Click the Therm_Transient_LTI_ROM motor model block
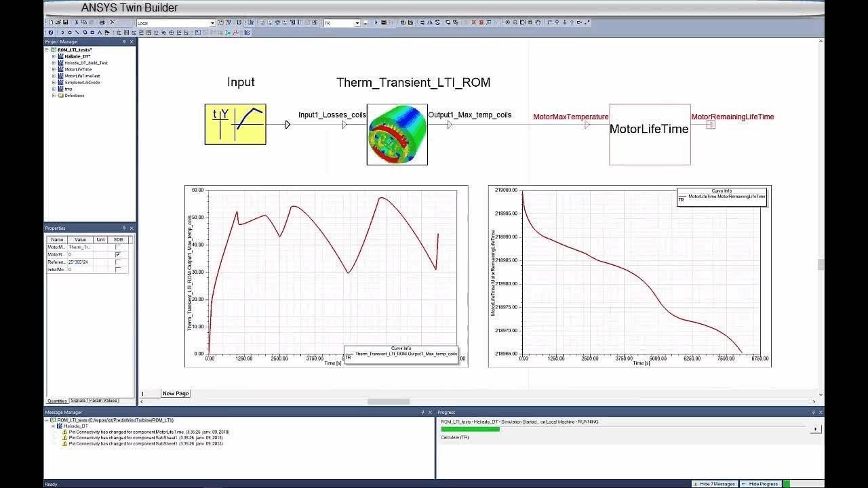Image resolution: width=868 pixels, height=488 pixels. tap(397, 134)
